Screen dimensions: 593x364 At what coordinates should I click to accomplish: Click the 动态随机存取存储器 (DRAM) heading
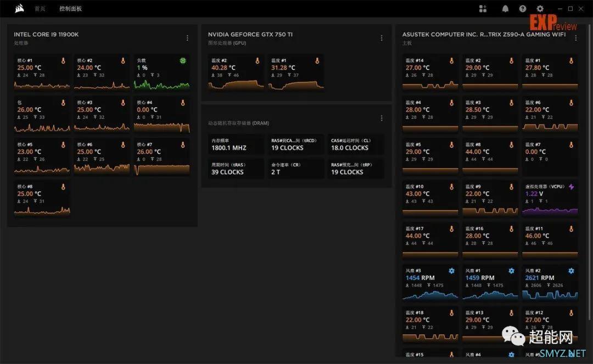pos(239,123)
